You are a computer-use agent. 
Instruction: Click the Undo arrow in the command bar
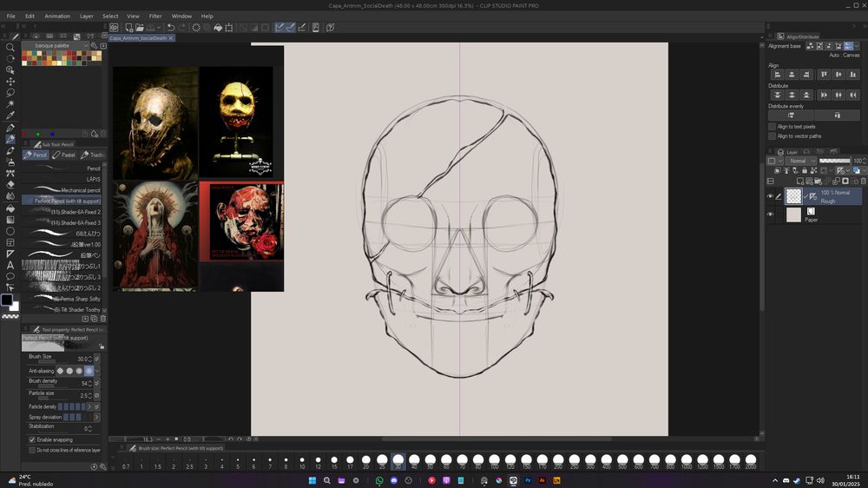[171, 28]
